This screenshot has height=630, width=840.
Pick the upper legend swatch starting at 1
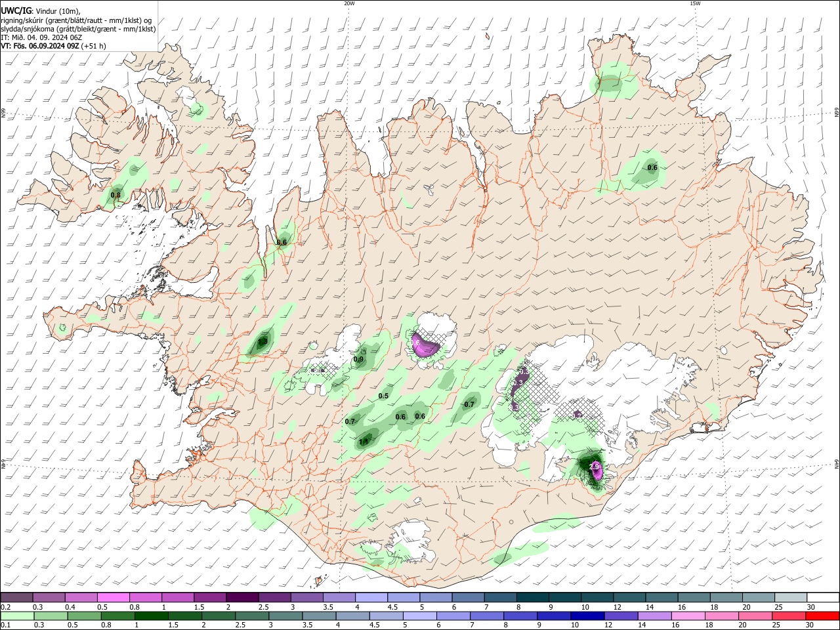(x=177, y=597)
